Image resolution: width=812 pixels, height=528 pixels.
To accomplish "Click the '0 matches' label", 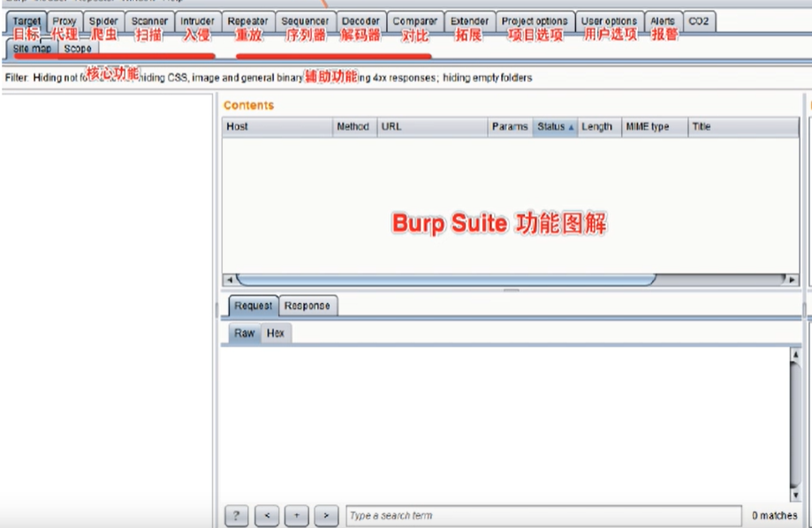I will coord(774,516).
